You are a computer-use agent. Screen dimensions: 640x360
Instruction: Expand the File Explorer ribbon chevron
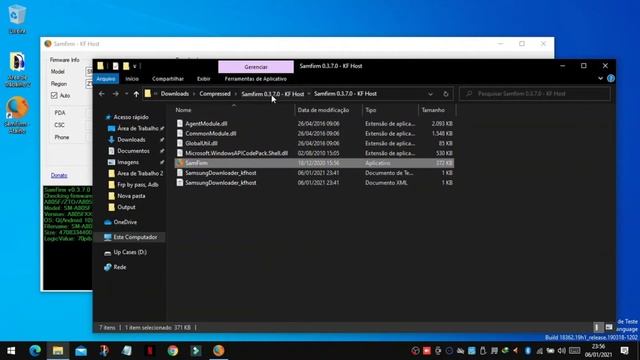[x=600, y=78]
